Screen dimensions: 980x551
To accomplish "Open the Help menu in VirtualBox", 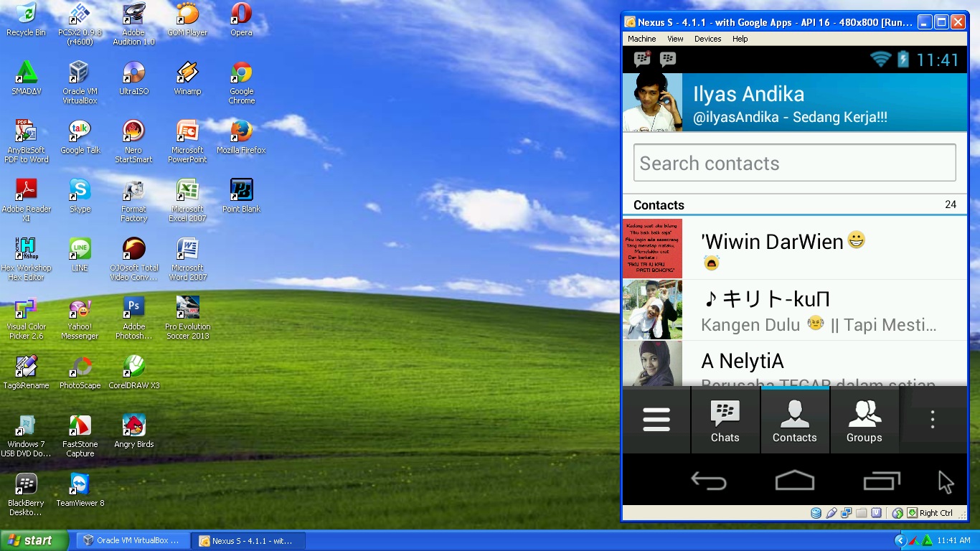I will coord(740,39).
